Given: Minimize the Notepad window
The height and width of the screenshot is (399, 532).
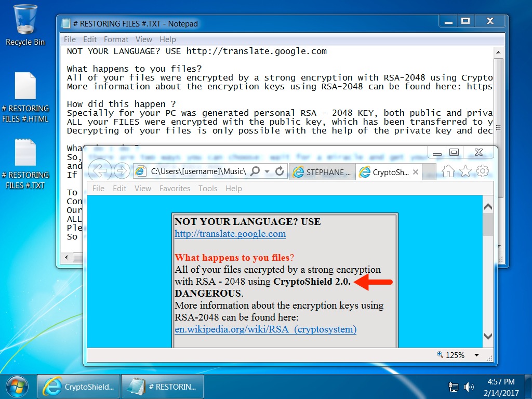Looking at the screenshot, I should tap(448, 21).
